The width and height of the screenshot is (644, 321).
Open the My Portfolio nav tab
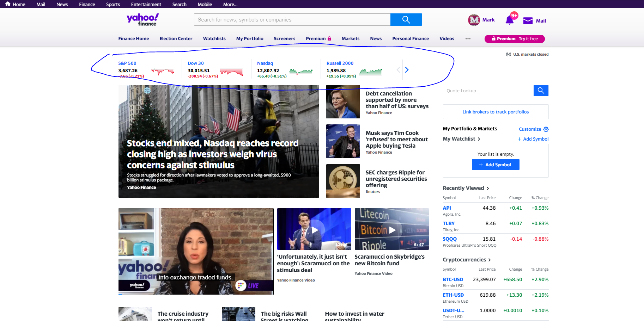(x=250, y=39)
